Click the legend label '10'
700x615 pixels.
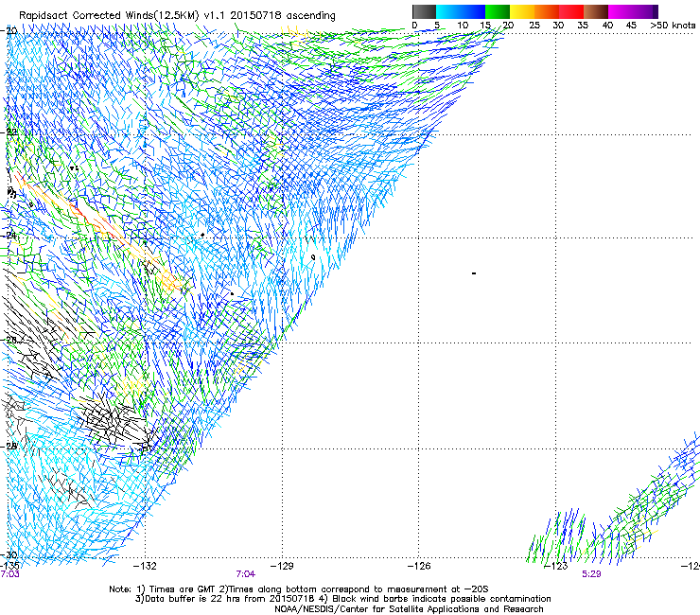pyautogui.click(x=463, y=26)
